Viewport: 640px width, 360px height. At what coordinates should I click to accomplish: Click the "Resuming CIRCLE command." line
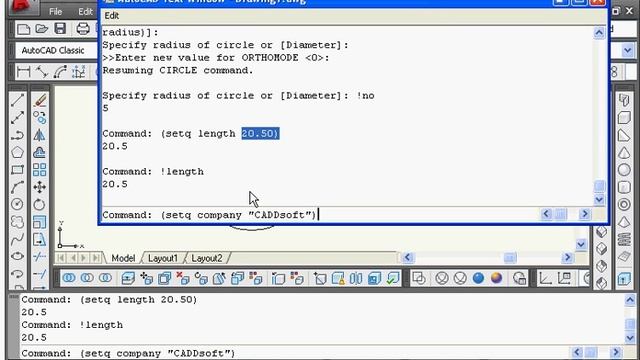tap(178, 70)
